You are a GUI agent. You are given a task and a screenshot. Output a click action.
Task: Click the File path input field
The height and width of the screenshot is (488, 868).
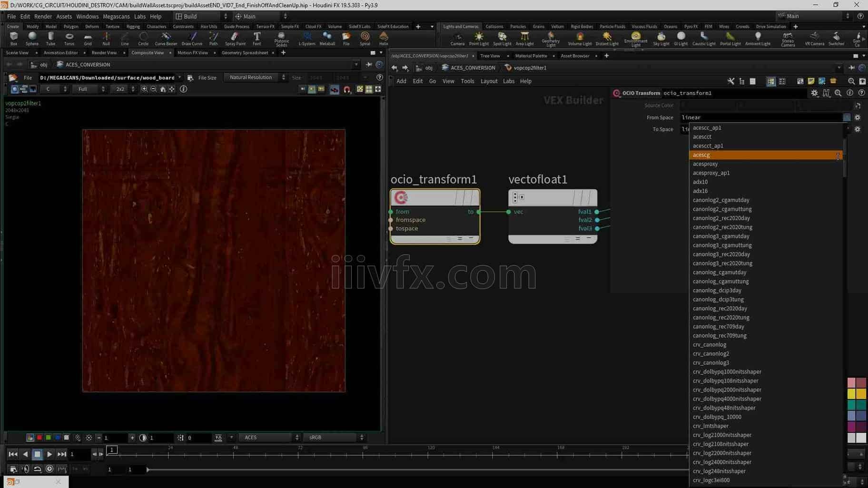click(x=107, y=78)
